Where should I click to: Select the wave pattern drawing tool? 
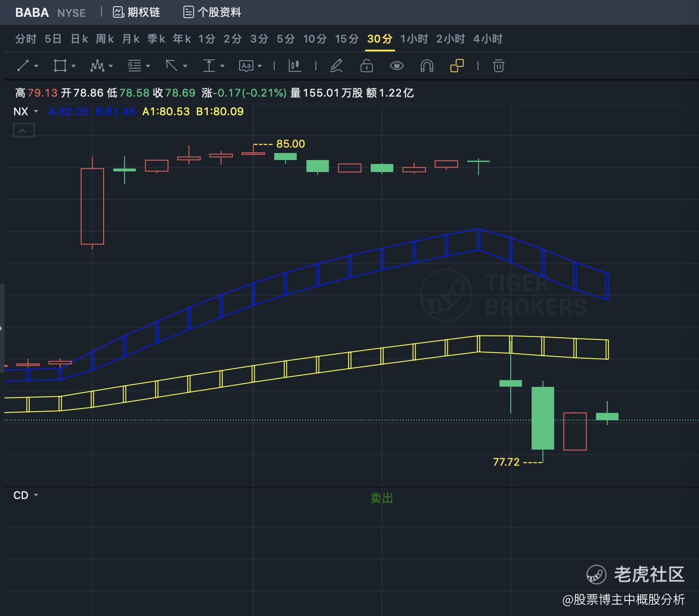(97, 66)
